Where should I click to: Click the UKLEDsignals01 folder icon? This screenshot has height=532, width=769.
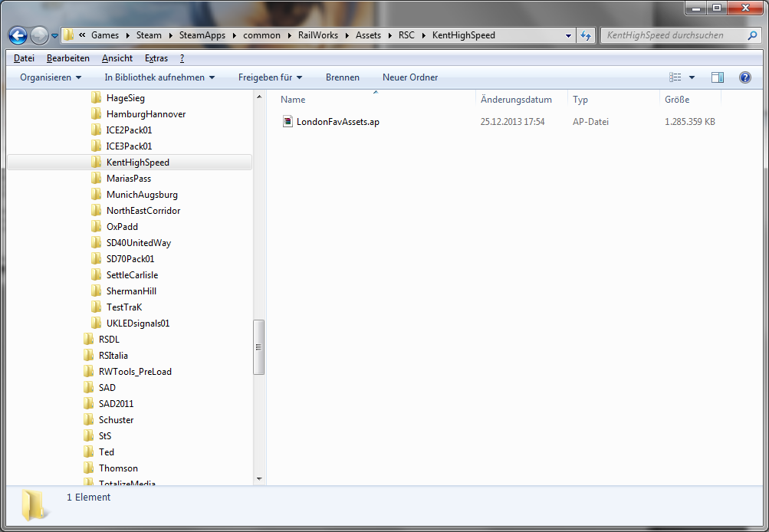click(96, 323)
